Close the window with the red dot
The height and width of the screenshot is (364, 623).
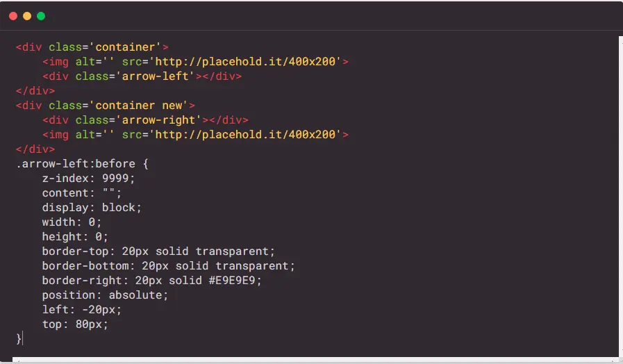point(13,16)
